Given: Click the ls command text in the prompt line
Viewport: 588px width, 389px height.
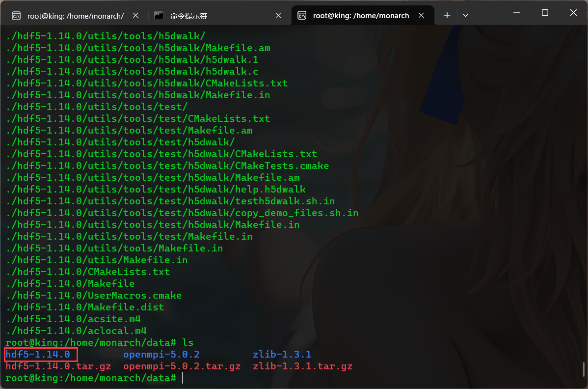Looking at the screenshot, I should (188, 342).
